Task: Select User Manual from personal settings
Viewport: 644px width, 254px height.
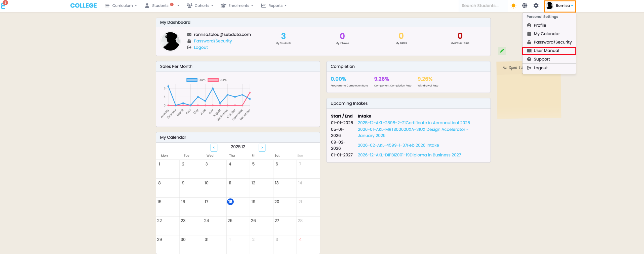Action: pos(546,51)
